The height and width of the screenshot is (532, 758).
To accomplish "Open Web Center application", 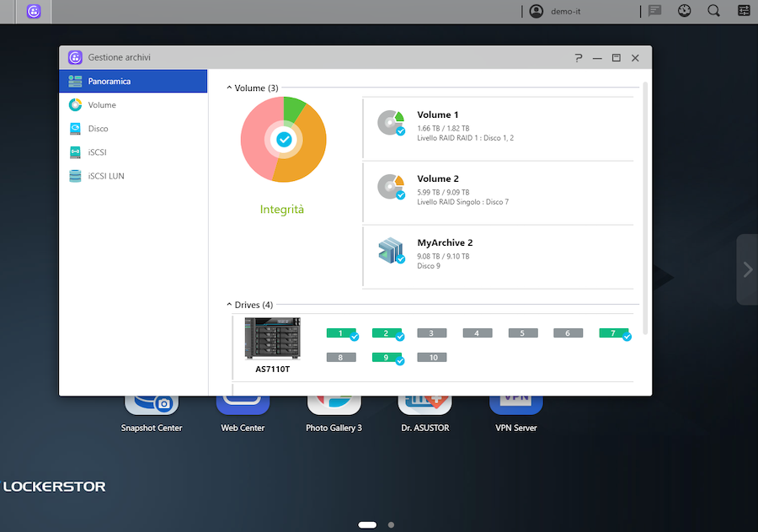I will tap(243, 403).
